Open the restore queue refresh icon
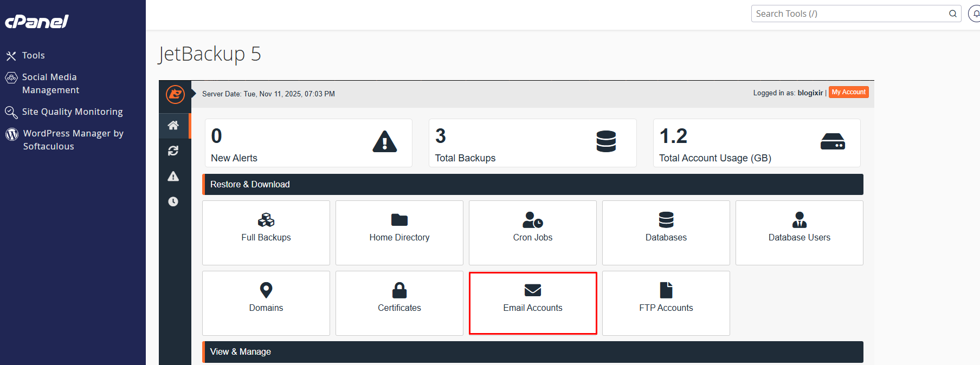Image resolution: width=980 pixels, height=365 pixels. point(173,151)
